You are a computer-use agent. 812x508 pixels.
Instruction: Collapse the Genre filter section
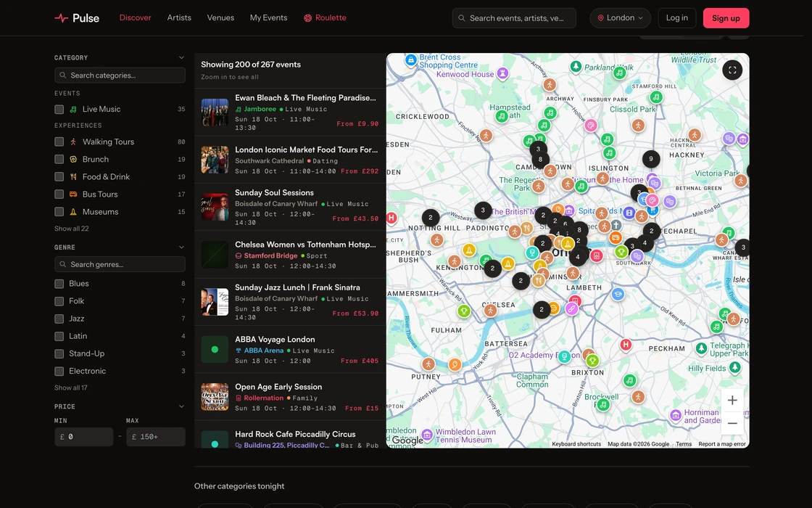[x=181, y=247]
